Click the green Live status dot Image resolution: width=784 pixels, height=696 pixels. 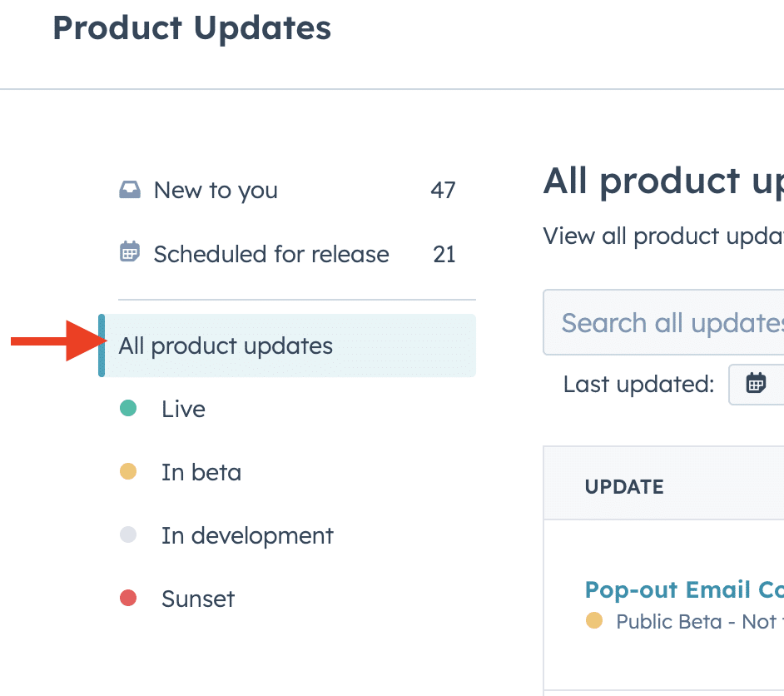click(x=128, y=408)
